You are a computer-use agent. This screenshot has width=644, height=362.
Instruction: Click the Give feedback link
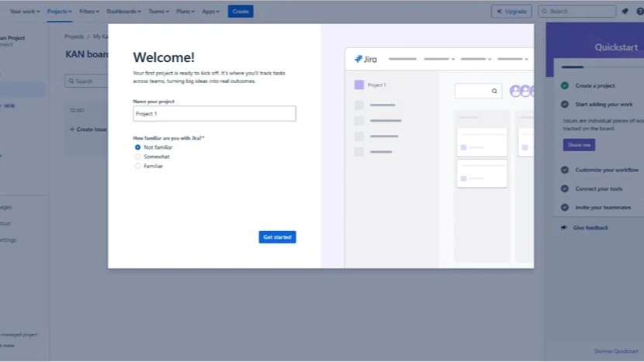coord(590,228)
